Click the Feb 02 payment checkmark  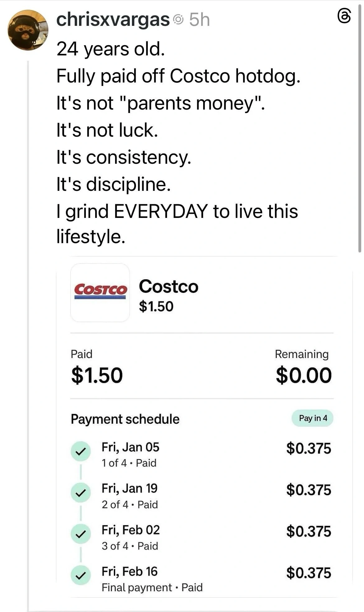pyautogui.click(x=81, y=534)
